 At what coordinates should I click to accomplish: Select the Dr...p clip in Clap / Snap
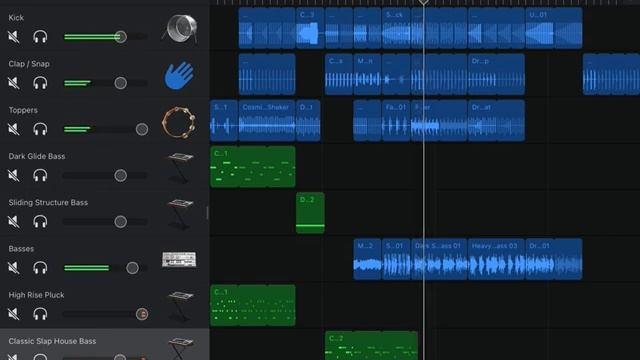pyautogui.click(x=496, y=75)
